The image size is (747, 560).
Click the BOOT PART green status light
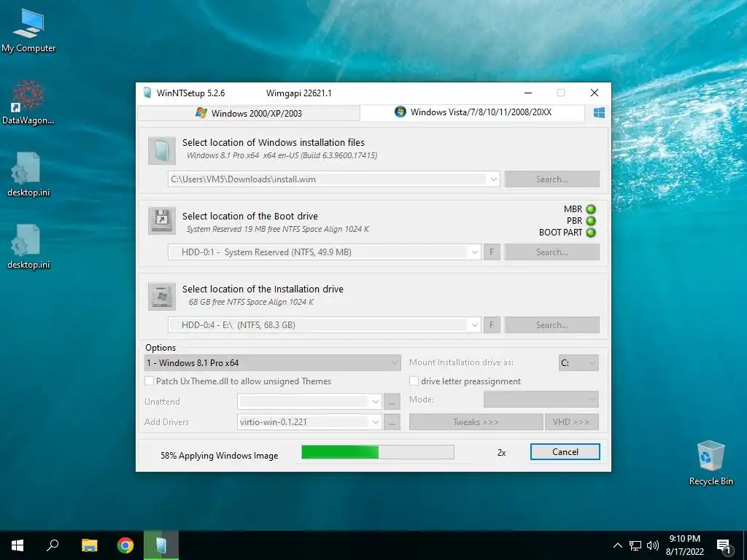click(x=591, y=233)
